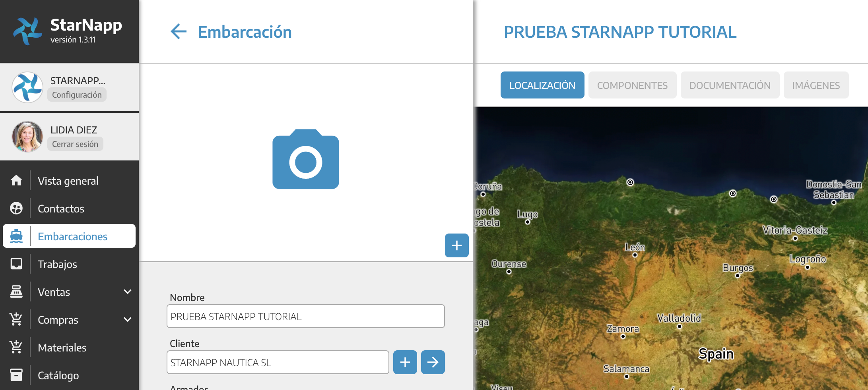Click the Cliente text field
This screenshot has width=868, height=390.
point(278,363)
